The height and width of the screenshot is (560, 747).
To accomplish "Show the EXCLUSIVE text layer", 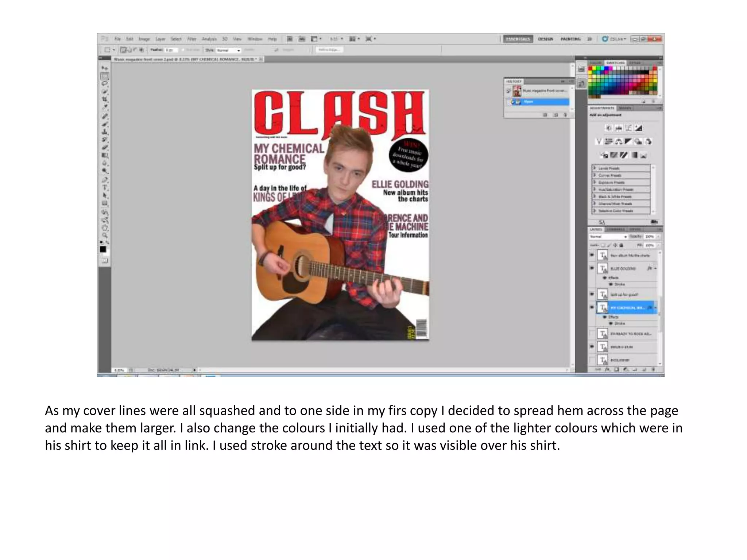I will click(x=592, y=360).
